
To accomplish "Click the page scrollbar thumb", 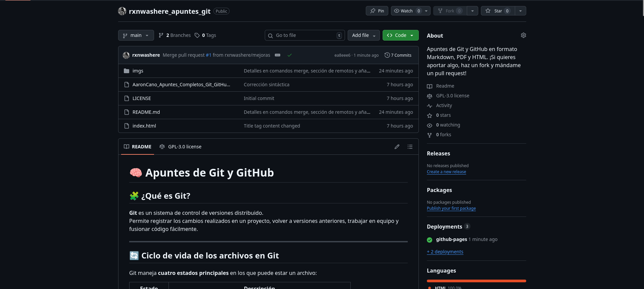I will [643, 8].
